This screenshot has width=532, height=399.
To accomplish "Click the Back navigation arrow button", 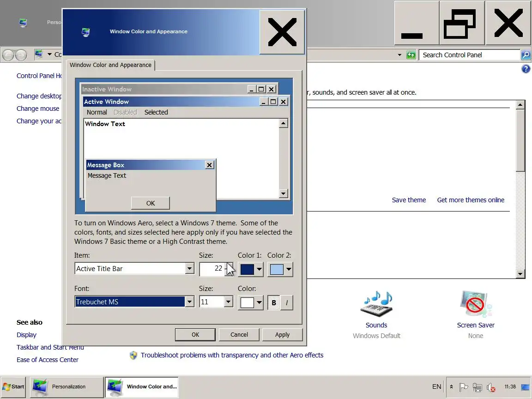I will (8, 55).
